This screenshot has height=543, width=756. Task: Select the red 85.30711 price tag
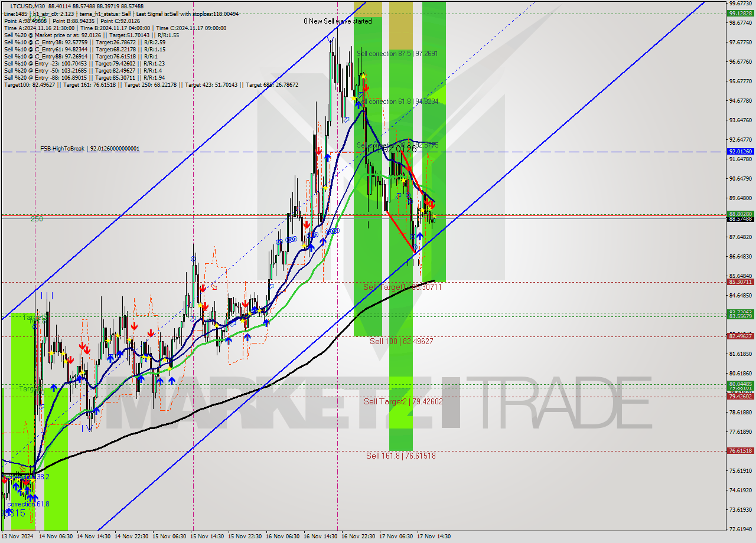740,282
